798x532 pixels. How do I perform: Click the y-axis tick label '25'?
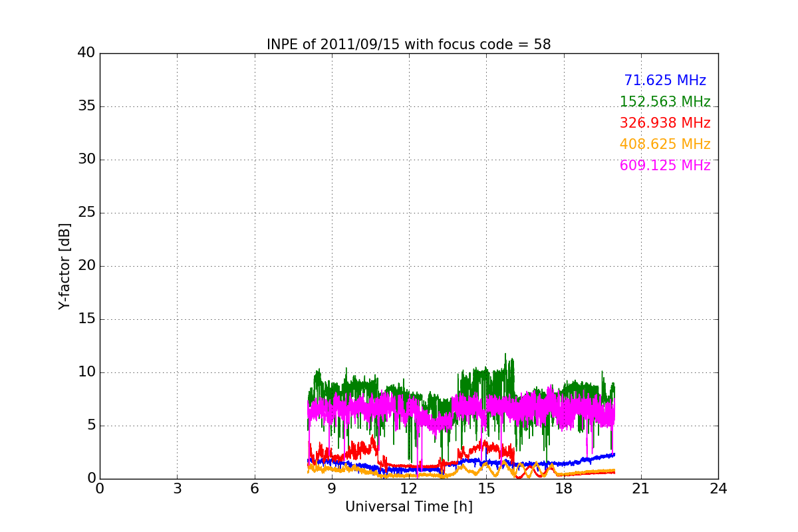click(x=86, y=213)
